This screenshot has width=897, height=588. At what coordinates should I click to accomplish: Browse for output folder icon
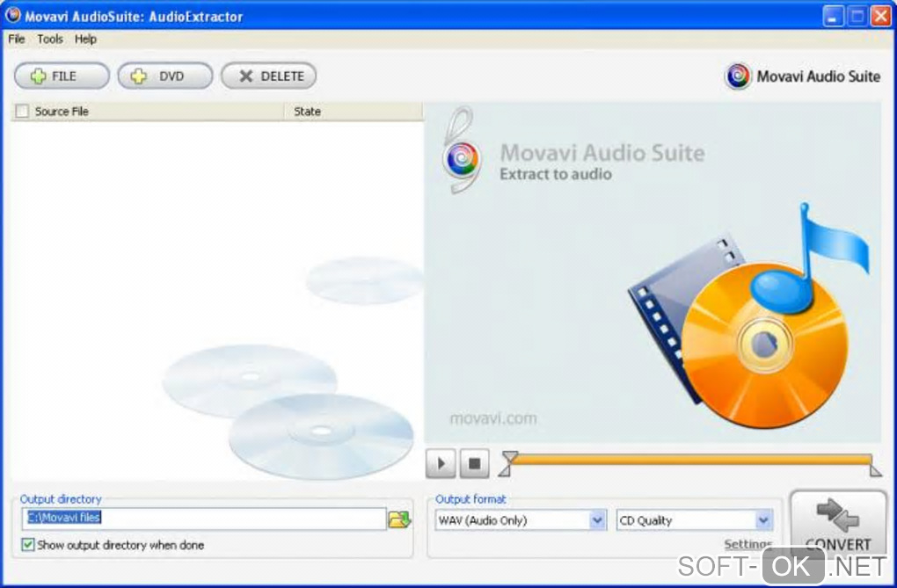[399, 519]
